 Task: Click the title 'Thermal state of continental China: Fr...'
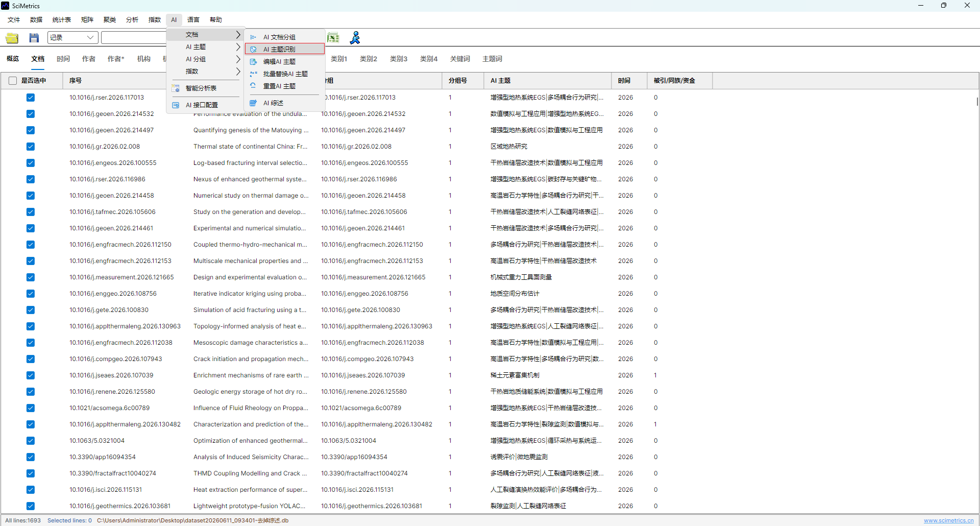250,147
